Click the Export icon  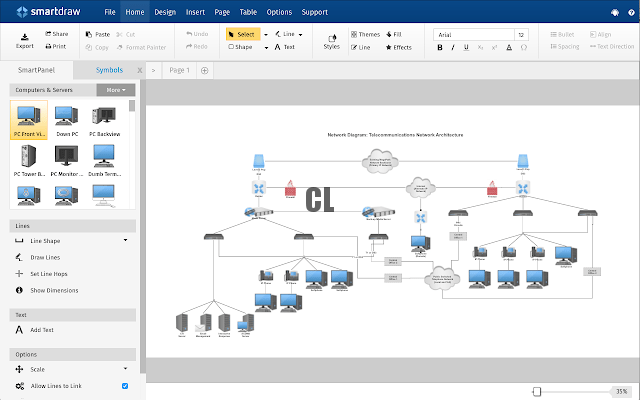pyautogui.click(x=24, y=37)
